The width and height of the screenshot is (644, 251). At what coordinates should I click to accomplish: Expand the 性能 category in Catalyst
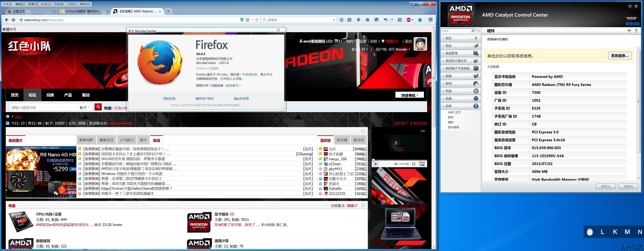click(460, 91)
